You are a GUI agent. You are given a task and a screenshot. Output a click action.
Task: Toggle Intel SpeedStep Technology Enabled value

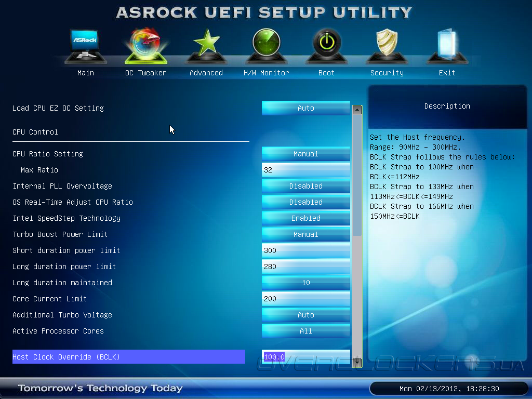pyautogui.click(x=305, y=218)
